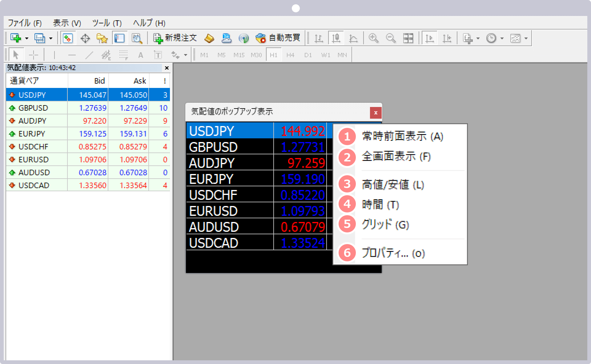The image size is (591, 364).
Task: Click the Bid column header
Action: coord(88,81)
